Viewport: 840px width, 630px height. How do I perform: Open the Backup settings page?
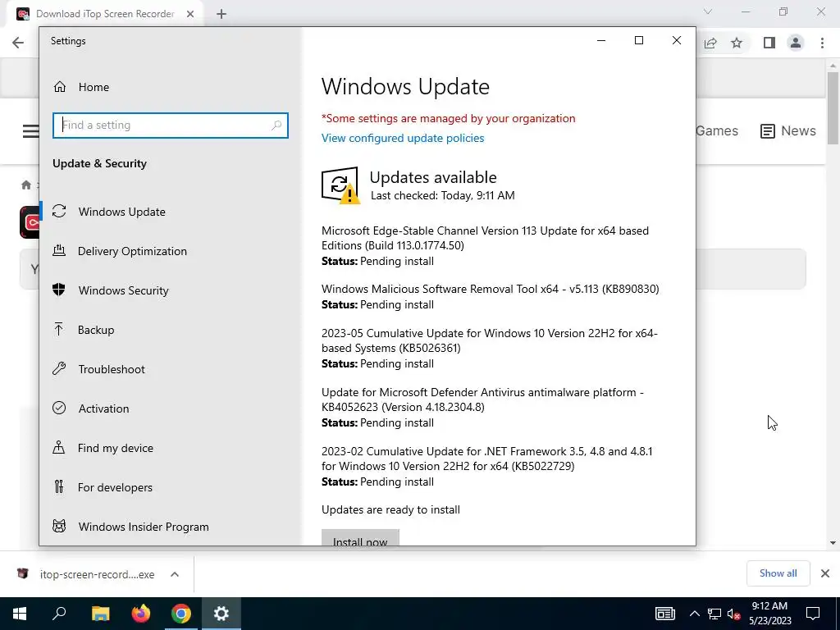coord(96,330)
